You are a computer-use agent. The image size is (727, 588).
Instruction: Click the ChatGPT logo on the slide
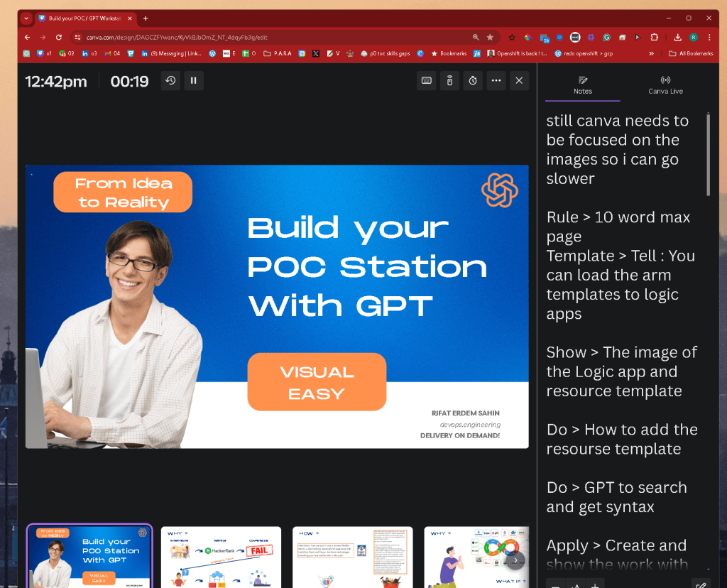click(x=500, y=190)
